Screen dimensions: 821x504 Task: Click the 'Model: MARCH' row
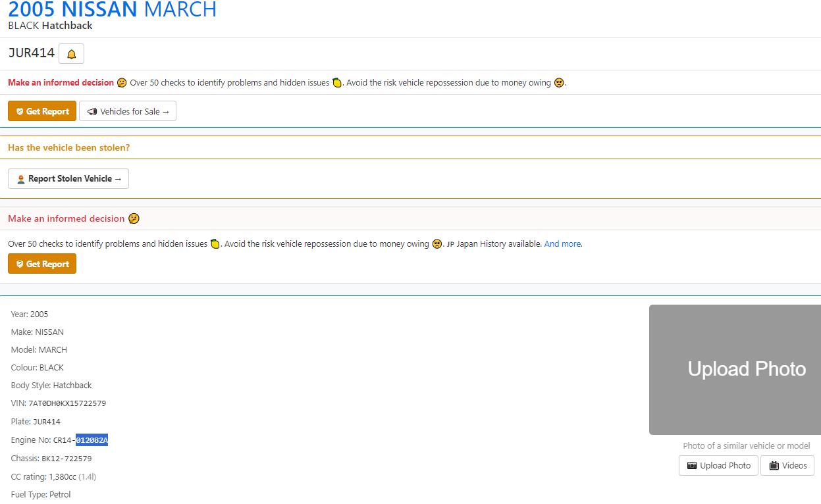pyautogui.click(x=39, y=349)
